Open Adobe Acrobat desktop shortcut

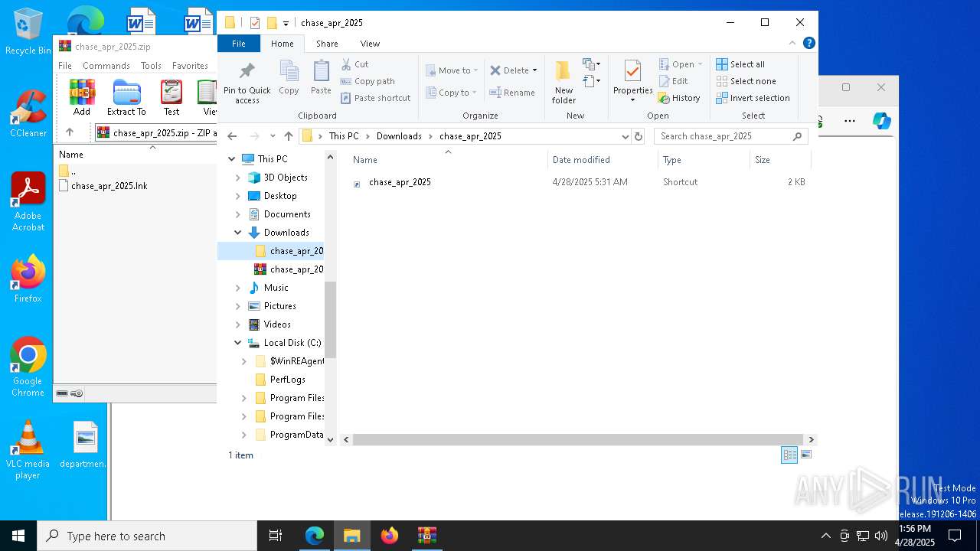28,202
